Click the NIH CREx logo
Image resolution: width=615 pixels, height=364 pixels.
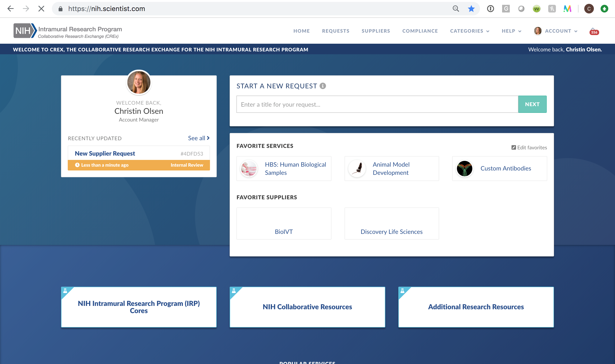tap(68, 31)
